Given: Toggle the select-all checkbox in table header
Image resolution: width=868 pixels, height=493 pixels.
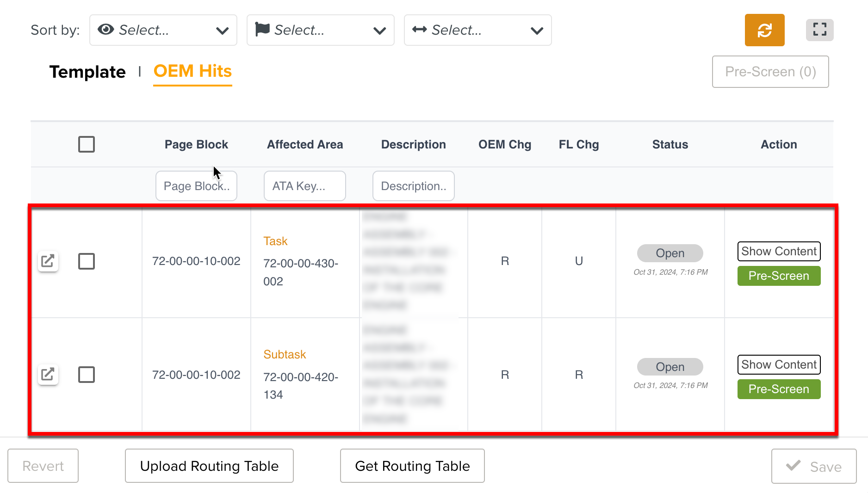Looking at the screenshot, I should click(x=87, y=144).
